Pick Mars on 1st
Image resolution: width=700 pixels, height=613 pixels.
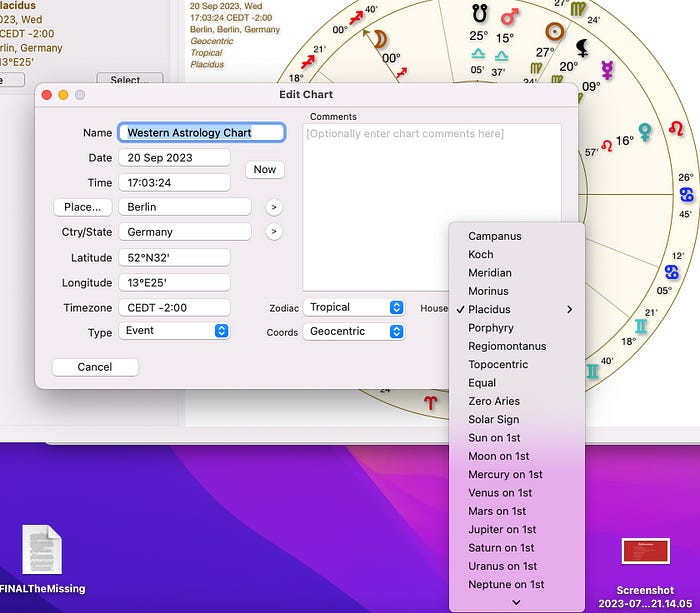pyautogui.click(x=517, y=511)
